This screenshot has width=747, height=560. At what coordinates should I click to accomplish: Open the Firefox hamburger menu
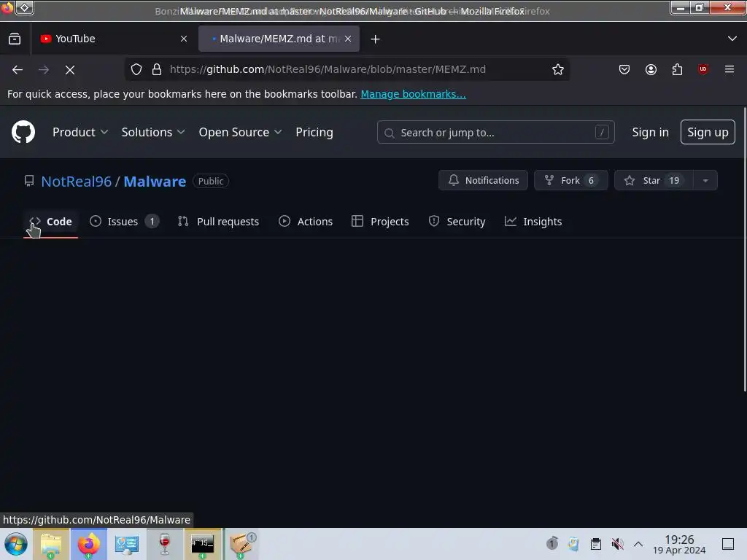(729, 69)
